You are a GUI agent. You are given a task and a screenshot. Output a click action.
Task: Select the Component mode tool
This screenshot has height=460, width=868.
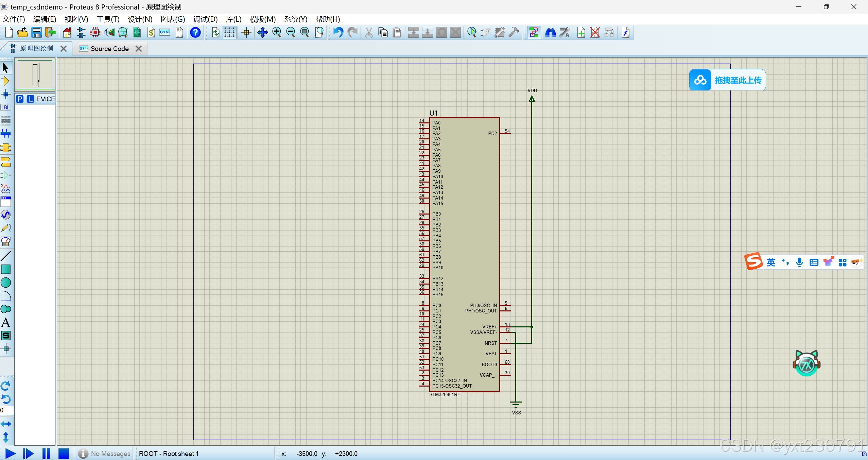(6, 81)
